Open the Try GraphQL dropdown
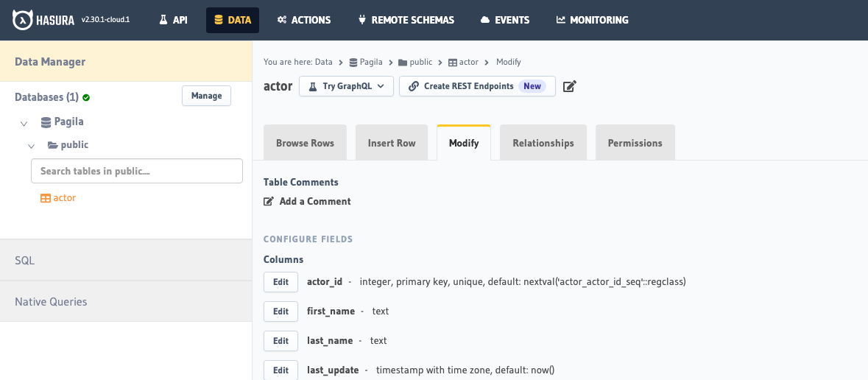Image resolution: width=868 pixels, height=380 pixels. coord(347,86)
